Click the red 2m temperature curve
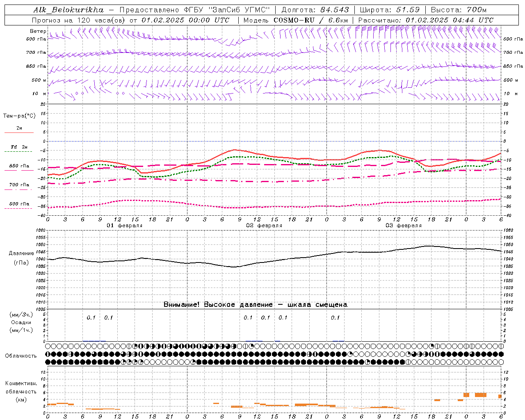Screen dimensions: 525x420 click(234, 150)
